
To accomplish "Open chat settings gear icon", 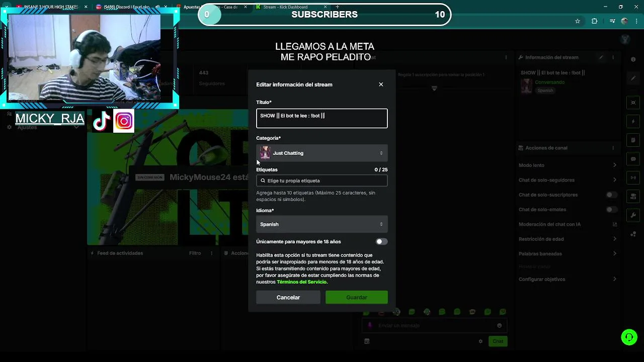I will coord(480,341).
